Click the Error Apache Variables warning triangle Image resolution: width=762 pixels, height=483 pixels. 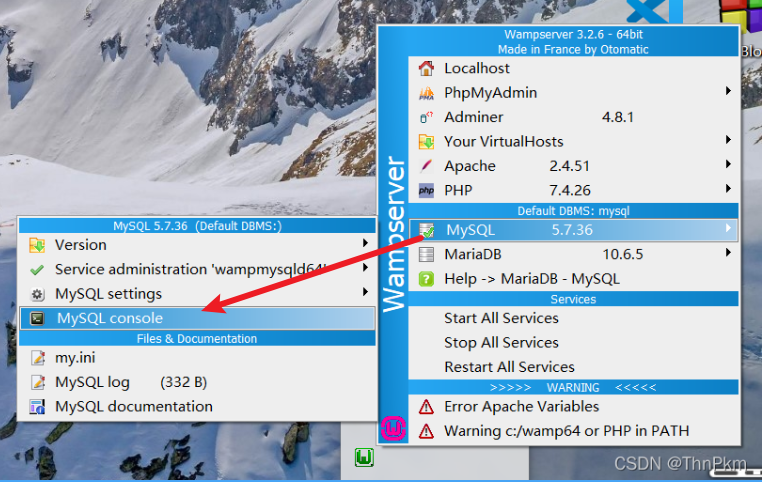point(426,407)
